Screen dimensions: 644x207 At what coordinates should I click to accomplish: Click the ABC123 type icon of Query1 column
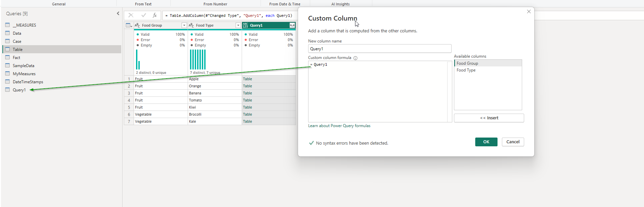pyautogui.click(x=245, y=25)
